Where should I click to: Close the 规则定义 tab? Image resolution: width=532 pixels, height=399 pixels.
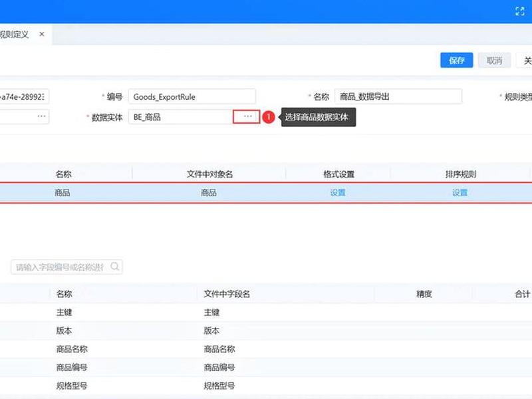42,34
